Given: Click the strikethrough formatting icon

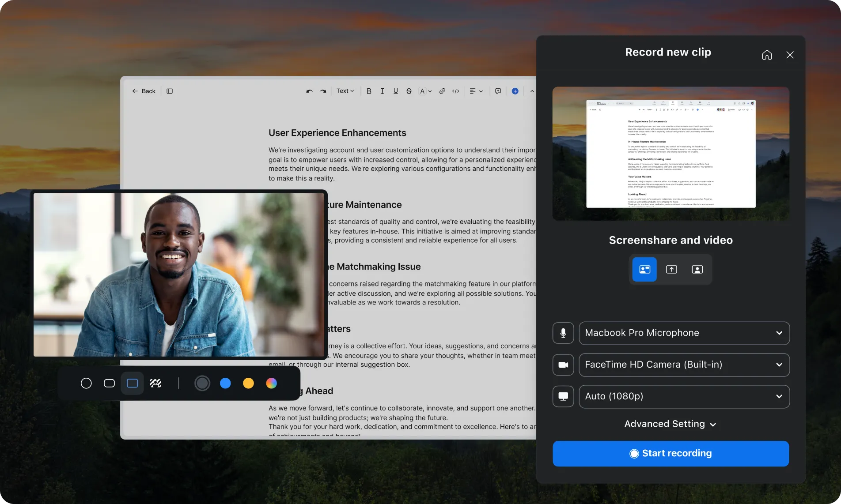Looking at the screenshot, I should pos(409,91).
